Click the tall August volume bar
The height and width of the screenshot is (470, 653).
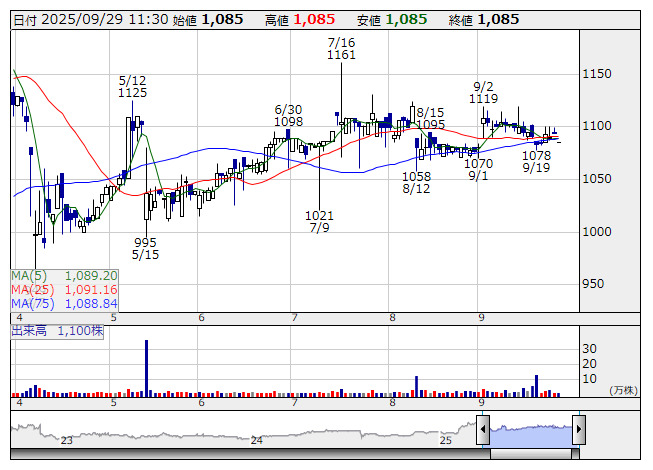point(416,387)
